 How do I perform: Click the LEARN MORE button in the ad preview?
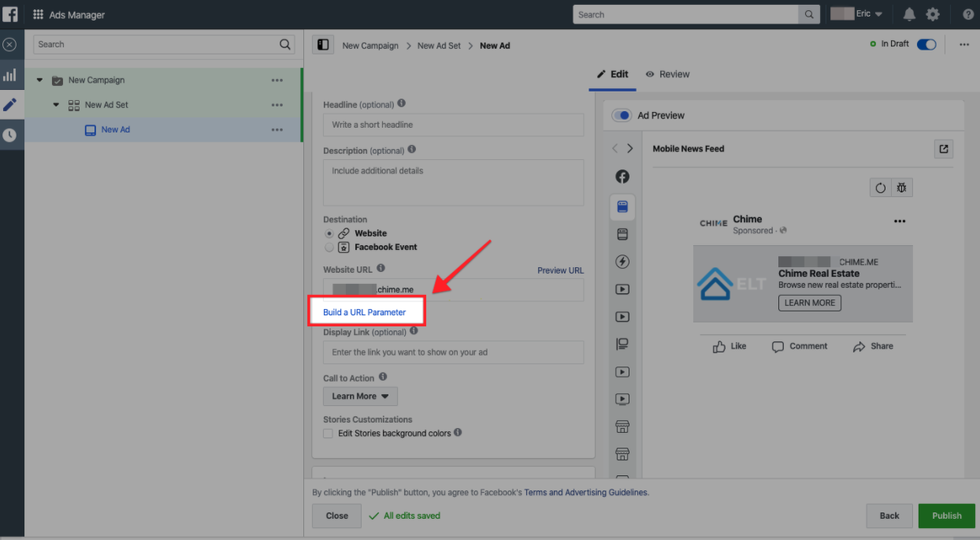810,303
